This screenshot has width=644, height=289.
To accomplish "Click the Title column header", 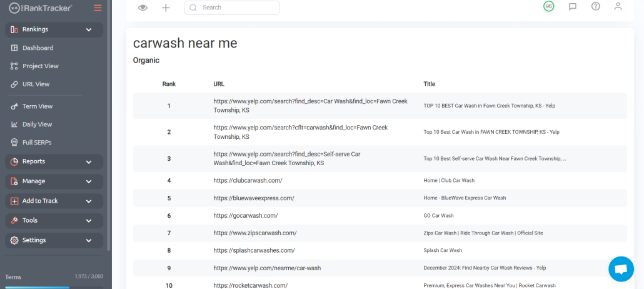I will click(x=429, y=84).
